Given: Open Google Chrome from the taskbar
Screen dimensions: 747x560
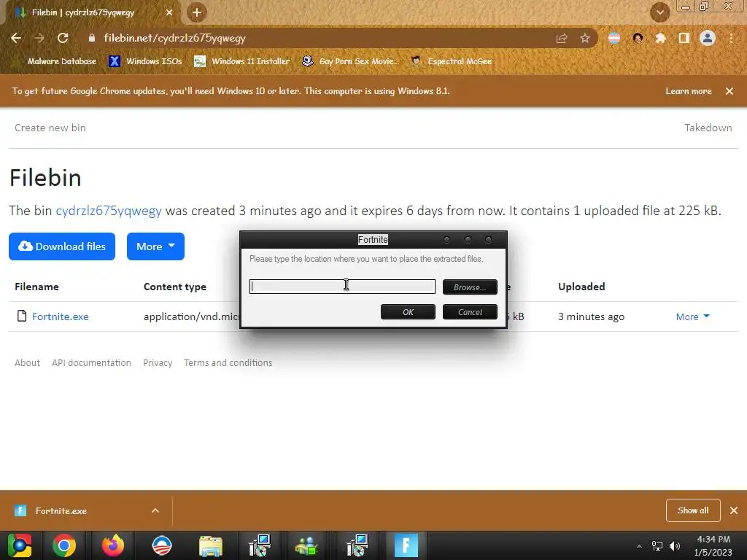Looking at the screenshot, I should 64,545.
